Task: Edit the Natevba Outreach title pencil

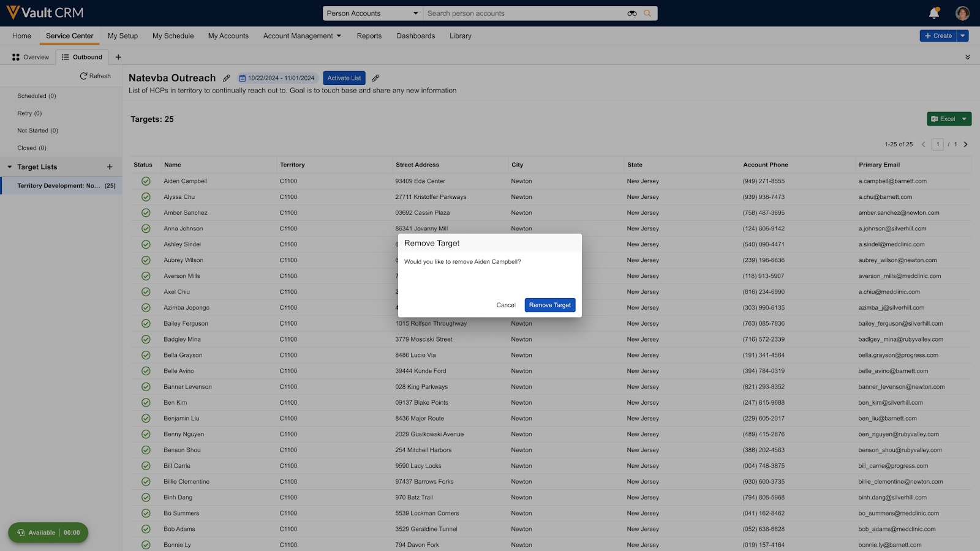Action: click(227, 78)
